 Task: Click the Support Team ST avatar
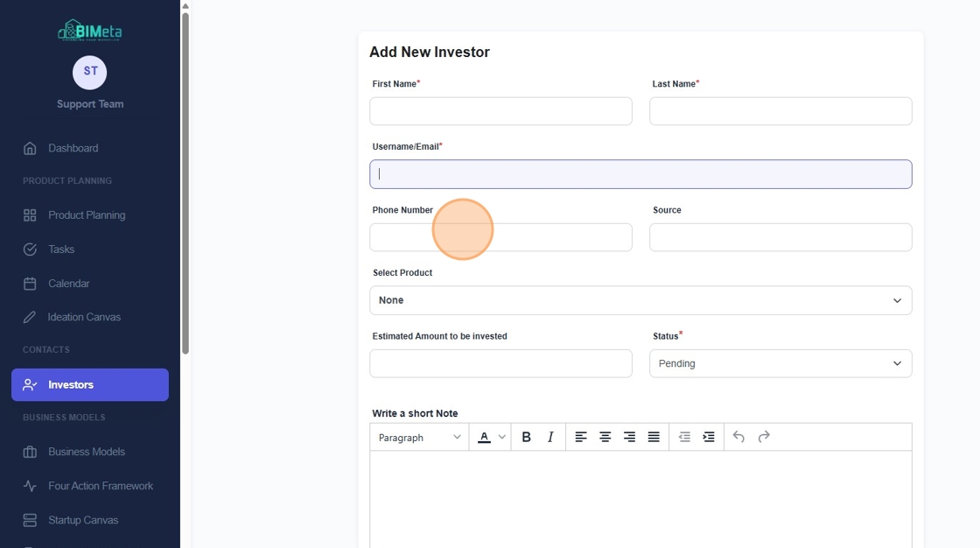tap(90, 73)
